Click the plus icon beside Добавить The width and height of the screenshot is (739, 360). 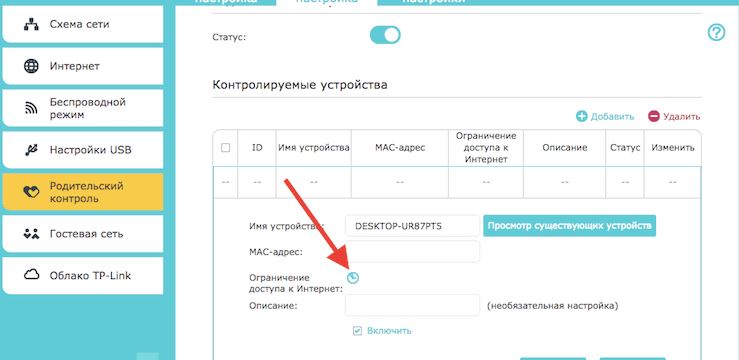[582, 116]
